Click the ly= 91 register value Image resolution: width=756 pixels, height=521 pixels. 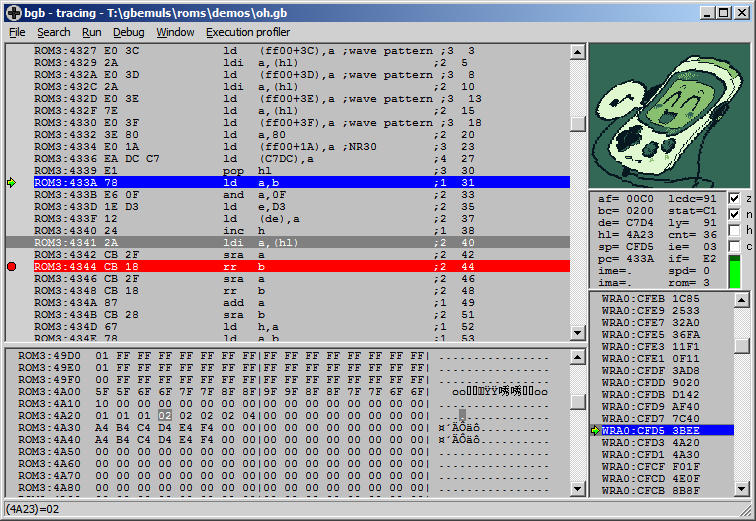click(x=692, y=223)
